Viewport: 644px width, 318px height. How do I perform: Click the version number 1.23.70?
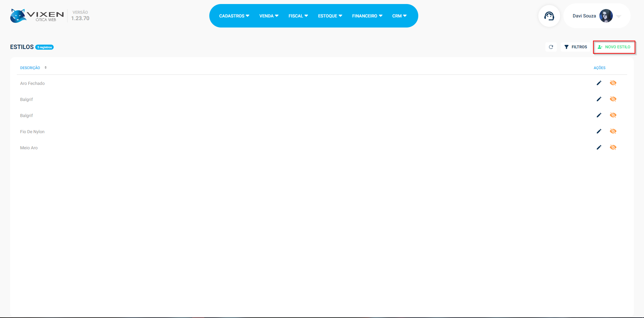pos(80,18)
